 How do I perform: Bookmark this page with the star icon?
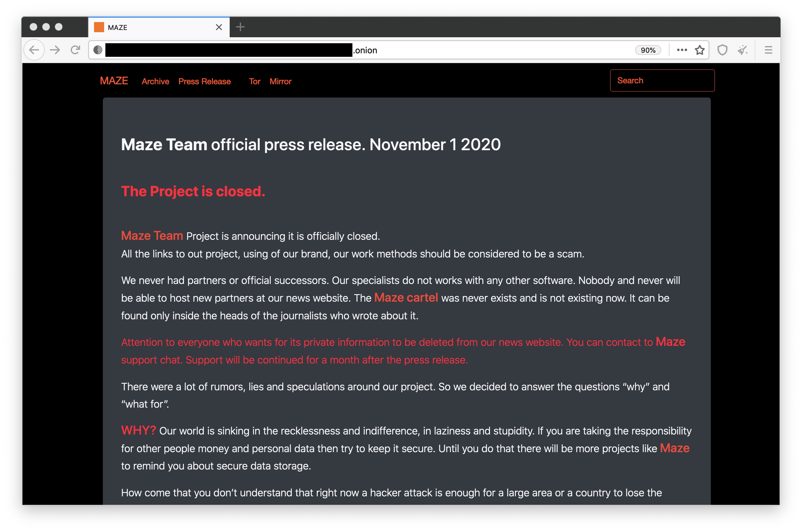pyautogui.click(x=699, y=50)
